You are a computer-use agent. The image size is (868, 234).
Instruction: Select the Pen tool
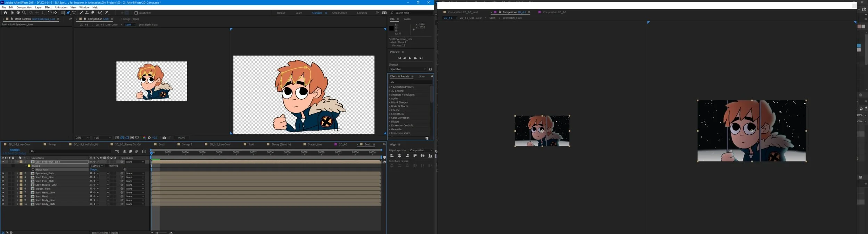coord(68,12)
